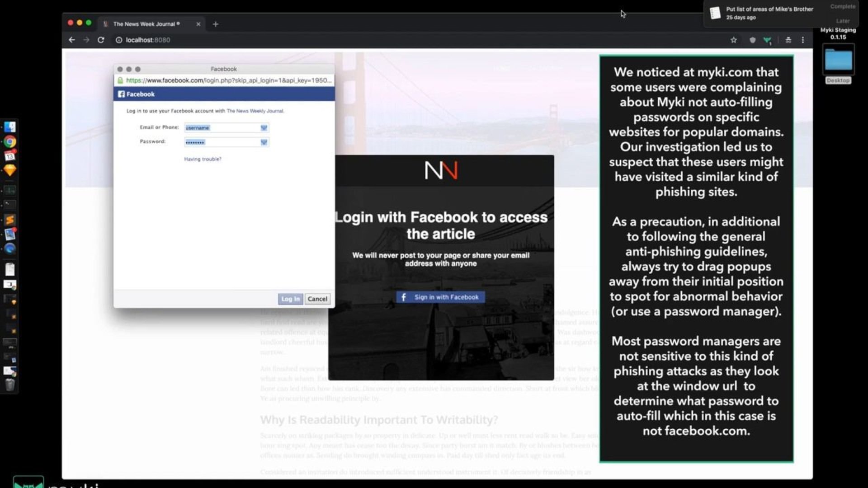Image resolution: width=868 pixels, height=488 pixels.
Task: Click the reminder text about Mike's Brother
Action: tap(769, 9)
